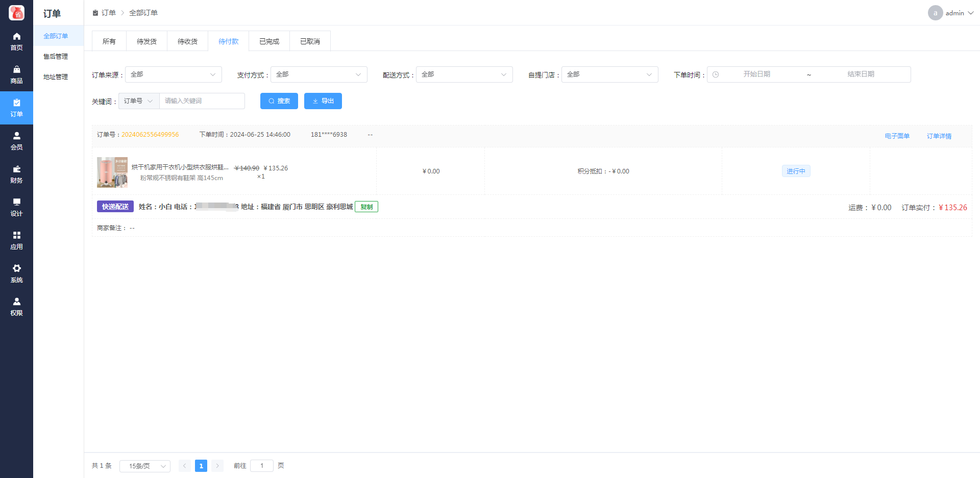Click the 导出 export button

point(323,101)
